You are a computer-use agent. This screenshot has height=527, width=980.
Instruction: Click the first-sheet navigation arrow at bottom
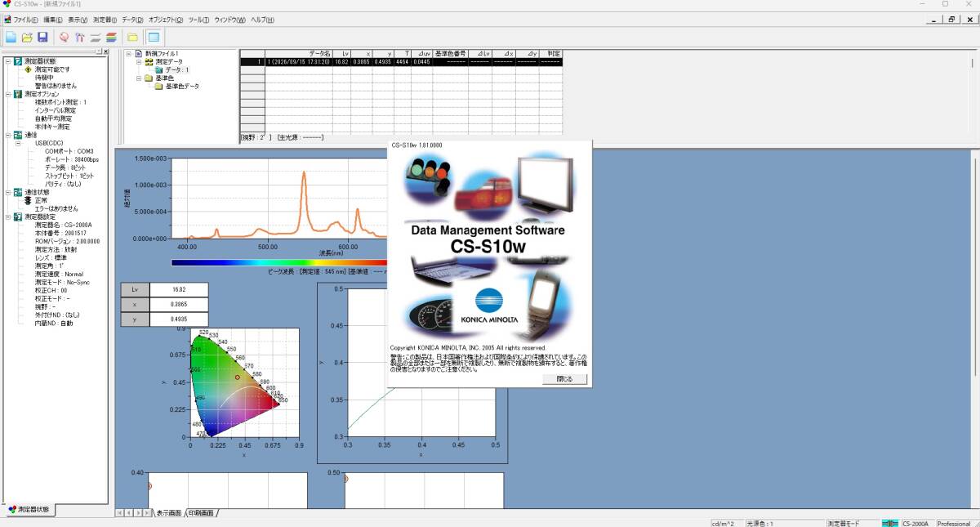[x=119, y=513]
